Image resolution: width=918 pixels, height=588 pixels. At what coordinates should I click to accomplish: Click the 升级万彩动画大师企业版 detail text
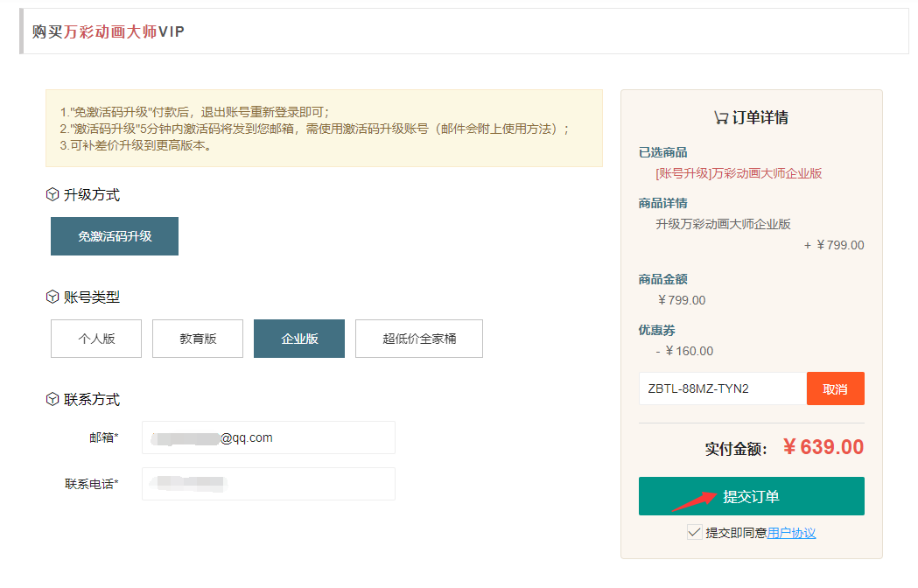pyautogui.click(x=723, y=224)
